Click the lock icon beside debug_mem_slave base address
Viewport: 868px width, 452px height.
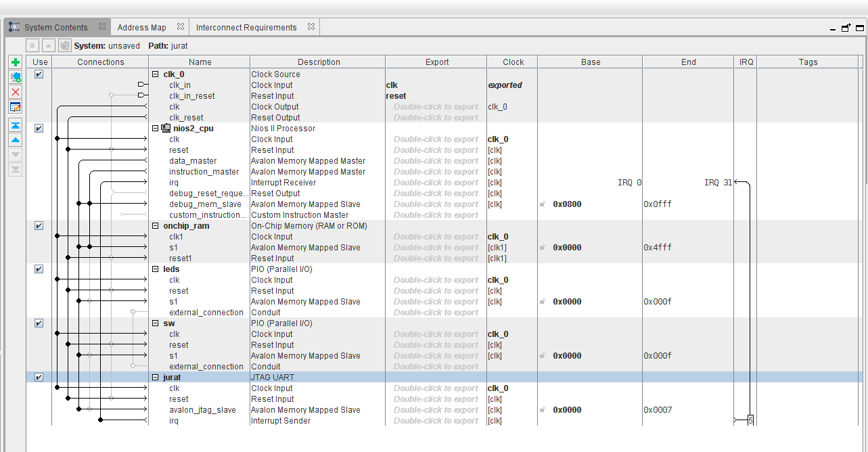click(x=543, y=204)
